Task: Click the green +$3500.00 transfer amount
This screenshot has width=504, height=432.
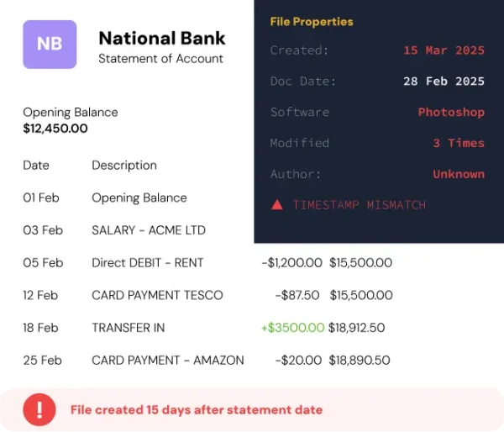Action: [x=293, y=328]
